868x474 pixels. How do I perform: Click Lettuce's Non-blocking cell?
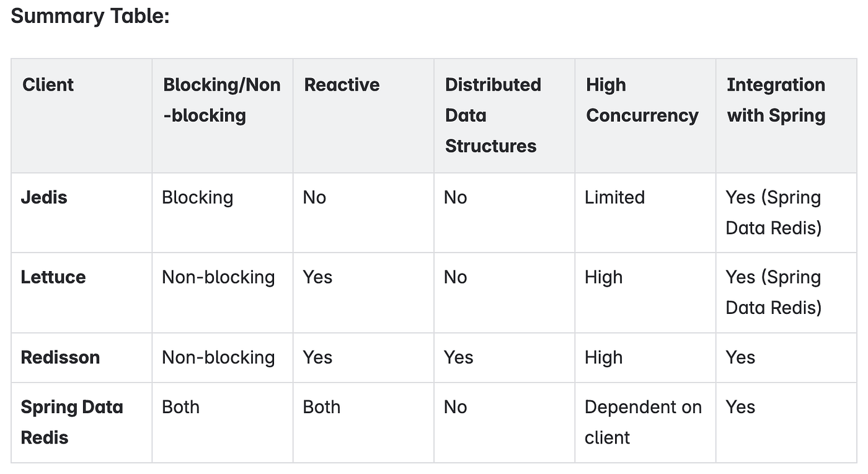click(x=218, y=277)
